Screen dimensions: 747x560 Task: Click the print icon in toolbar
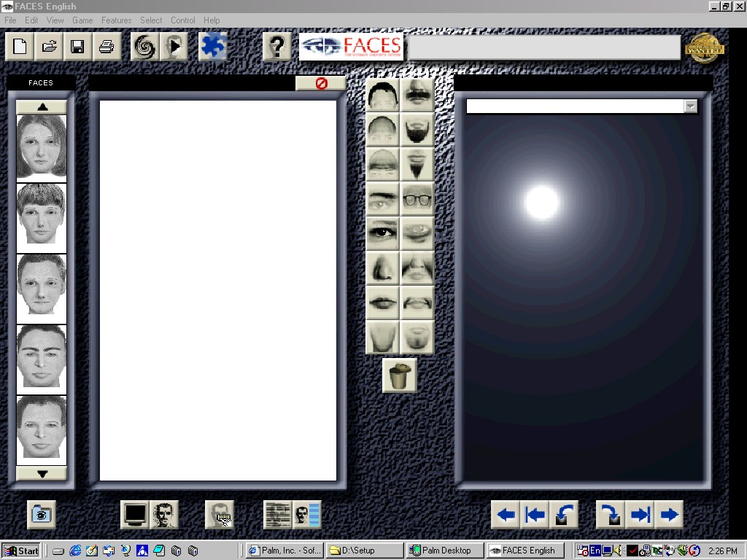click(106, 47)
